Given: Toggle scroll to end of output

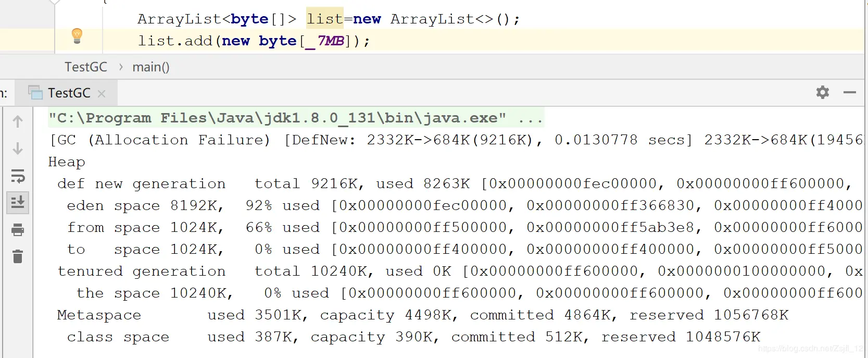Looking at the screenshot, I should pos(18,202).
